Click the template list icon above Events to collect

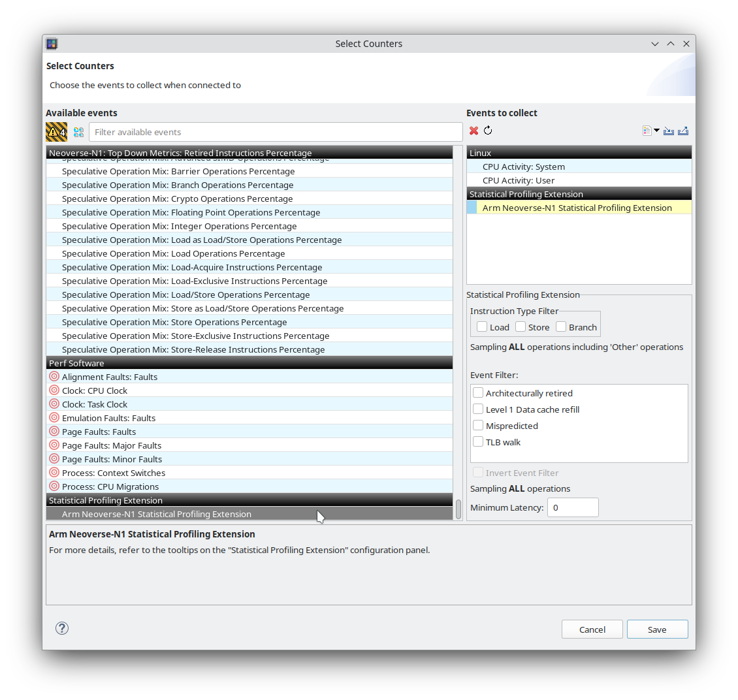pyautogui.click(x=647, y=130)
